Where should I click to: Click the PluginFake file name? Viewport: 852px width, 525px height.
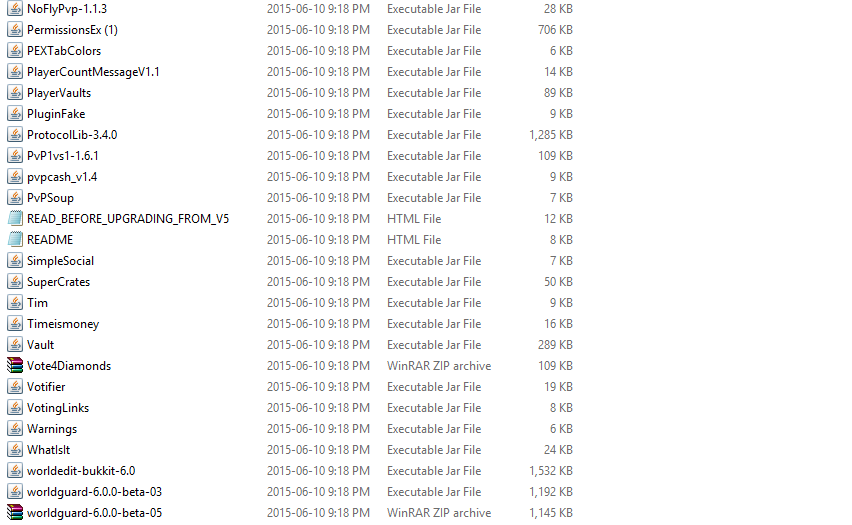tap(56, 114)
